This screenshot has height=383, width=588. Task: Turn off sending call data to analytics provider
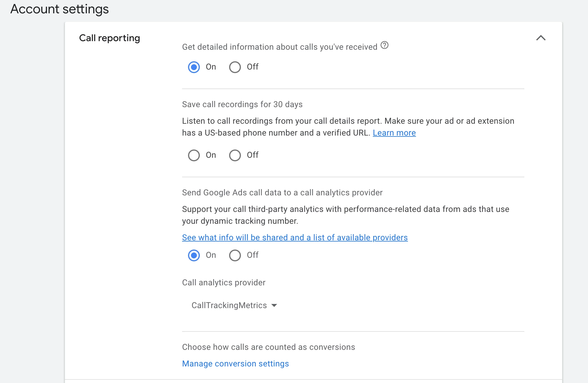[x=235, y=255]
